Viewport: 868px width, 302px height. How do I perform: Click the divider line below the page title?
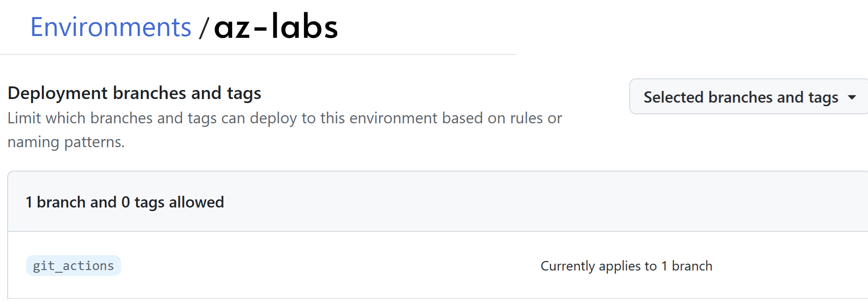(258, 54)
